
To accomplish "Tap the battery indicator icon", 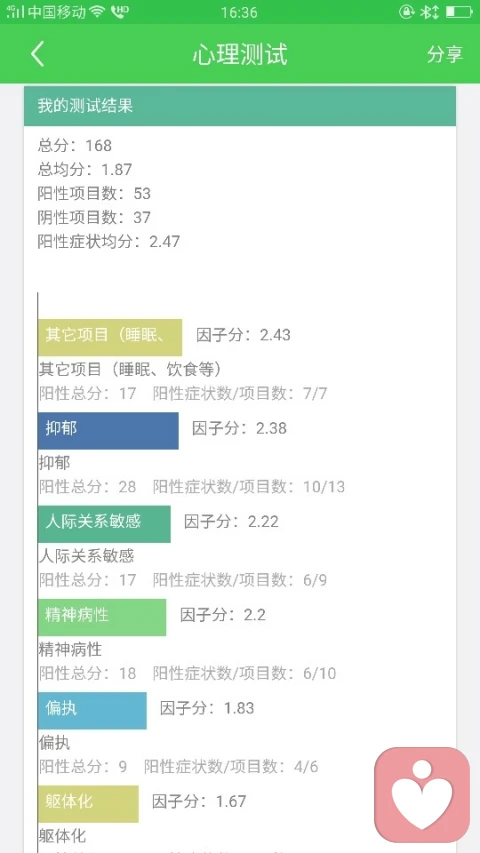I will pyautogui.click(x=459, y=12).
